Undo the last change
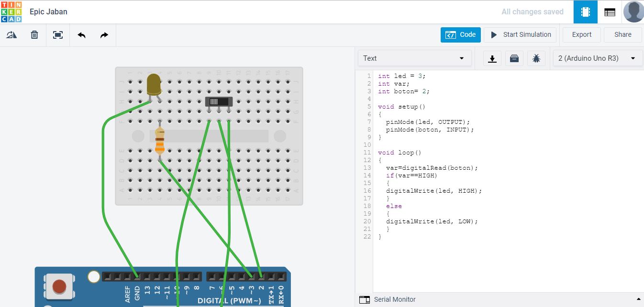Screen dimensions: 644x307 81,35
